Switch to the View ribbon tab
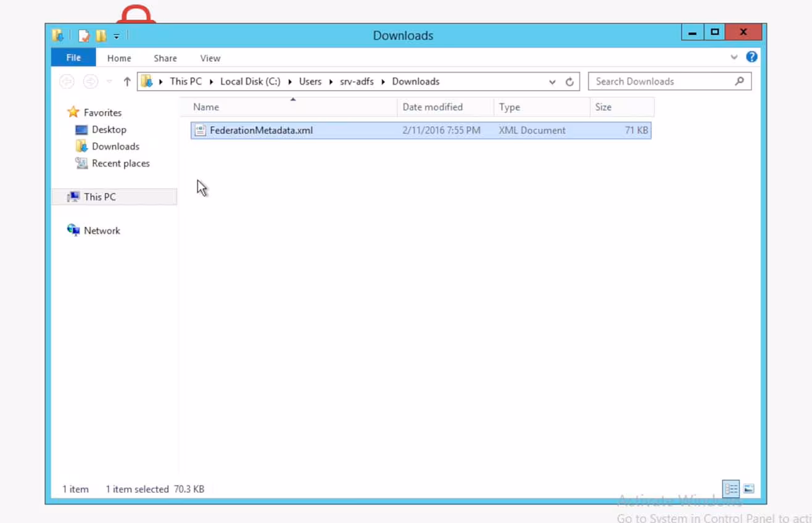812x523 pixels. [210, 57]
